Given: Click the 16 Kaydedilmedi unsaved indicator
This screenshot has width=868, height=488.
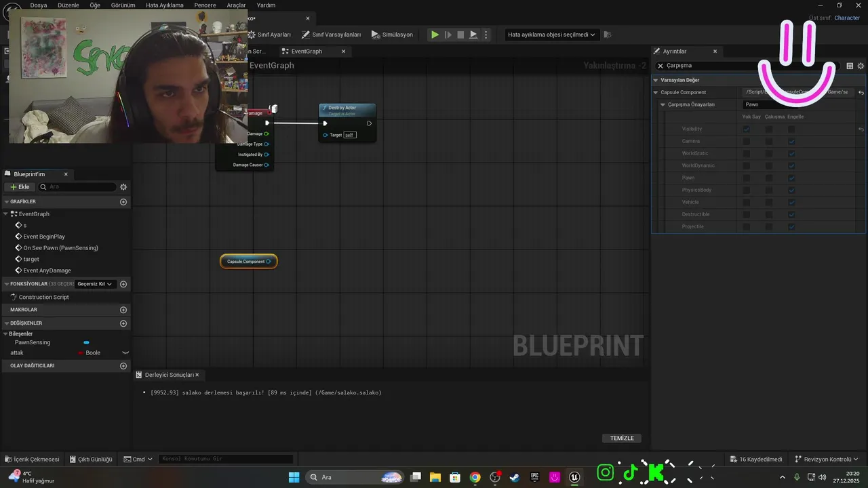Looking at the screenshot, I should coord(756,460).
